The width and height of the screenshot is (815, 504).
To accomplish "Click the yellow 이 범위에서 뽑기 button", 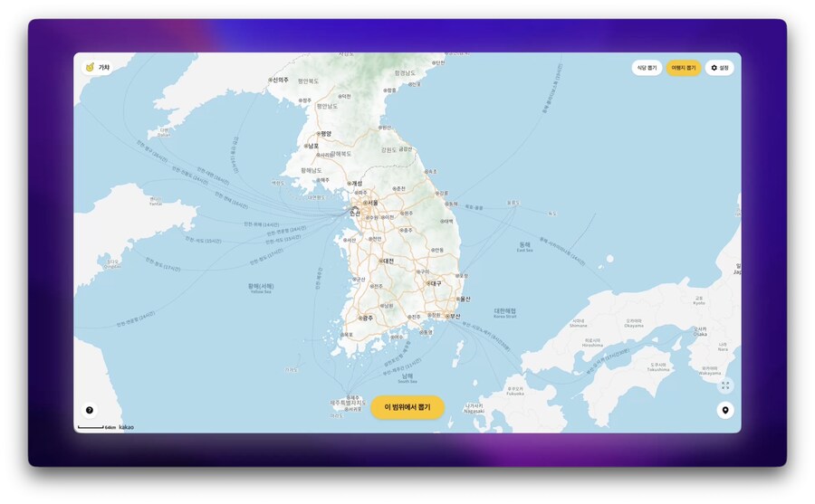I will (407, 407).
